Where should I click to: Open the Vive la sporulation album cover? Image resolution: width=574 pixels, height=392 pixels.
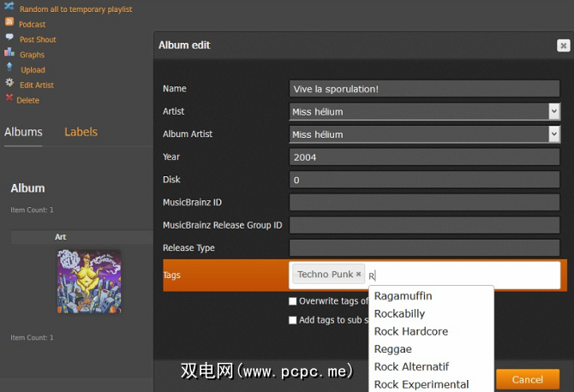point(89,282)
